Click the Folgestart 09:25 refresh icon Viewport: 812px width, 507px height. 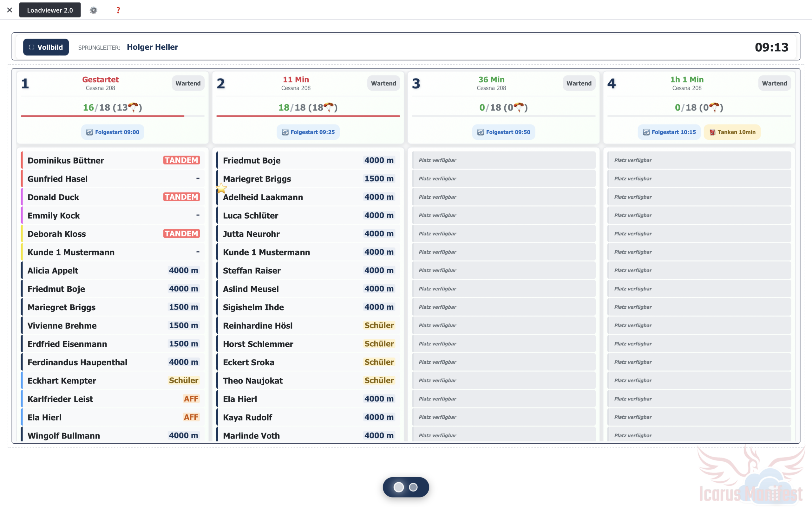[x=285, y=132]
